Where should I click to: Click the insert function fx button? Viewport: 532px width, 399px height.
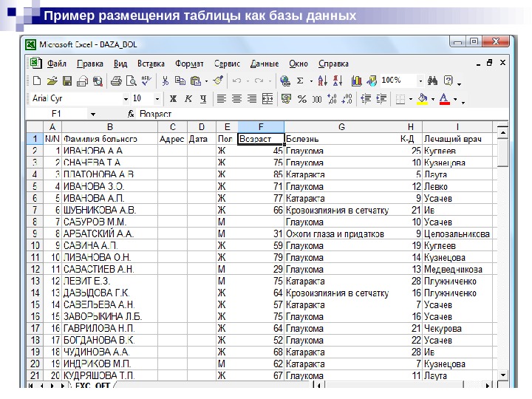click(x=131, y=114)
